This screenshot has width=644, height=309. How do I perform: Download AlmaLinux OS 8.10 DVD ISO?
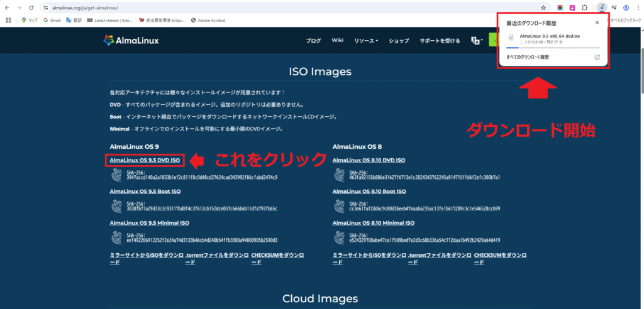[369, 160]
